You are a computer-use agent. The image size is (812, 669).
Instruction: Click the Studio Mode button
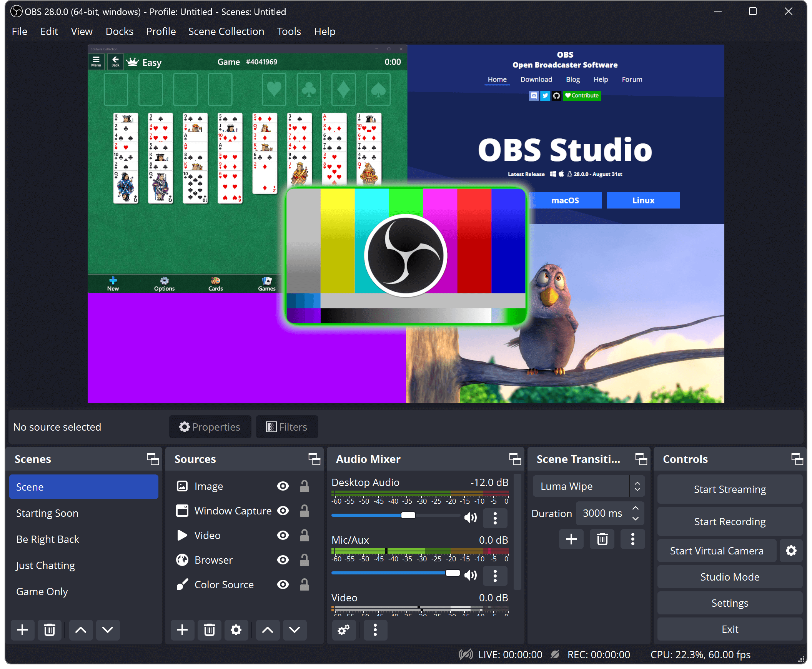730,576
